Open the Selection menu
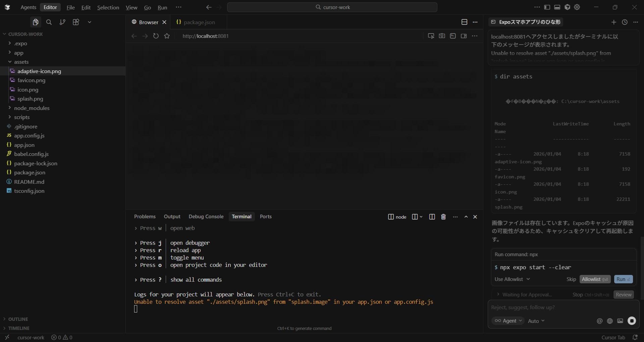The image size is (644, 342). pyautogui.click(x=108, y=7)
